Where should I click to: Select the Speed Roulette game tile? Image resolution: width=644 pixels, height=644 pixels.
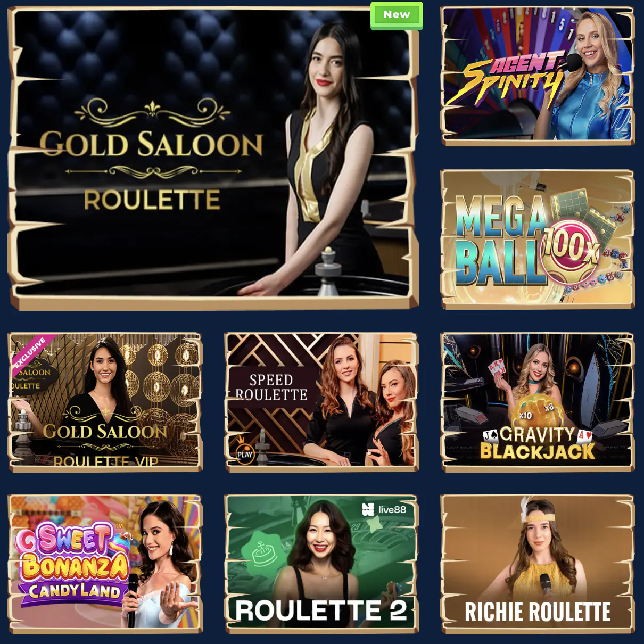tap(321, 402)
